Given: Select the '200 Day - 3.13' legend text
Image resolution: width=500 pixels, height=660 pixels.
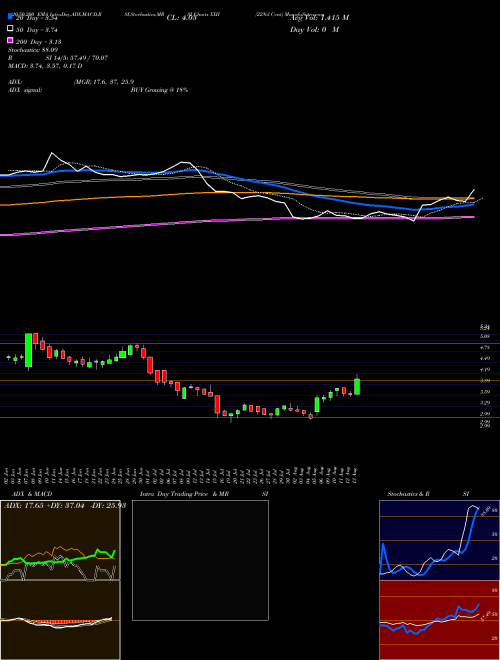Looking at the screenshot, I should [x=39, y=42].
